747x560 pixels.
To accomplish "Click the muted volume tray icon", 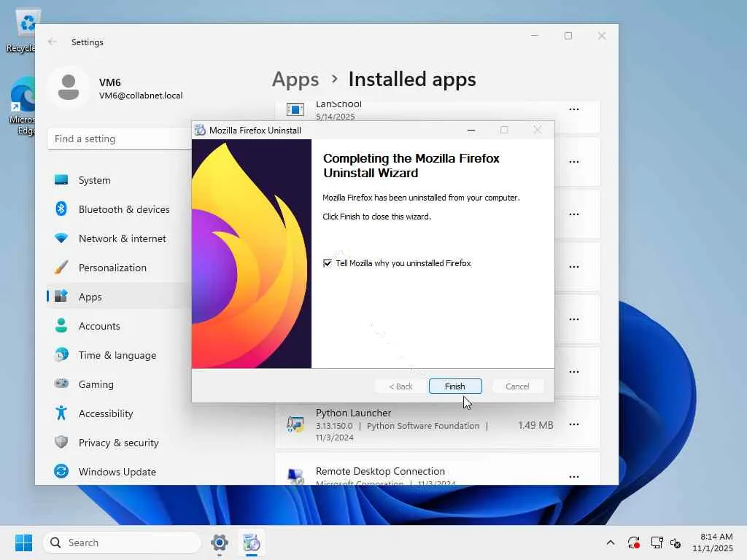I will (676, 542).
